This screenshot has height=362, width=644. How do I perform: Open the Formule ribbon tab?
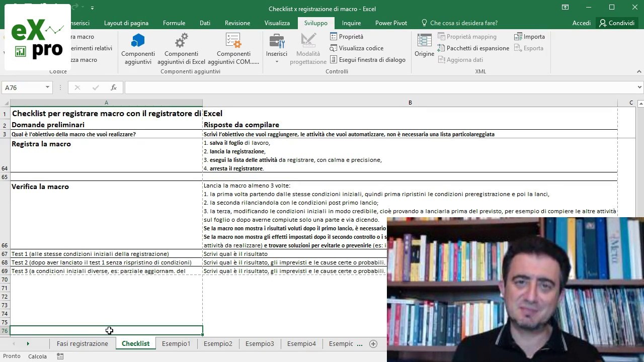tap(174, 23)
